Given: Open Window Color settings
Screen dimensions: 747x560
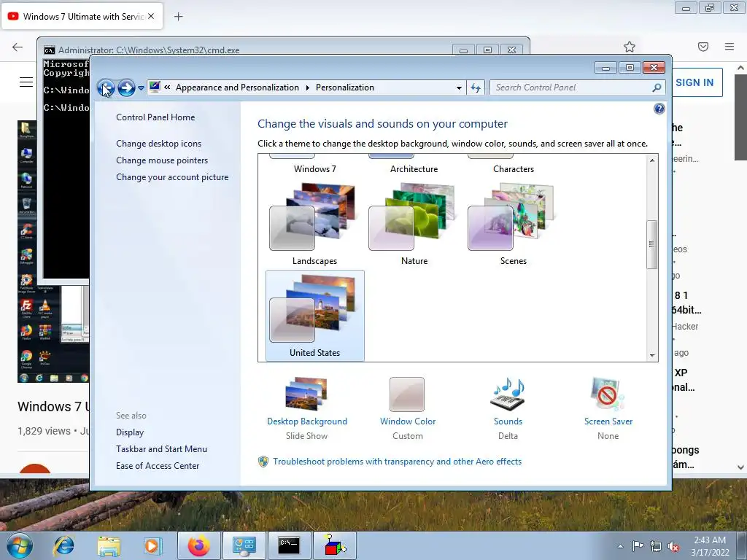Looking at the screenshot, I should [408, 421].
